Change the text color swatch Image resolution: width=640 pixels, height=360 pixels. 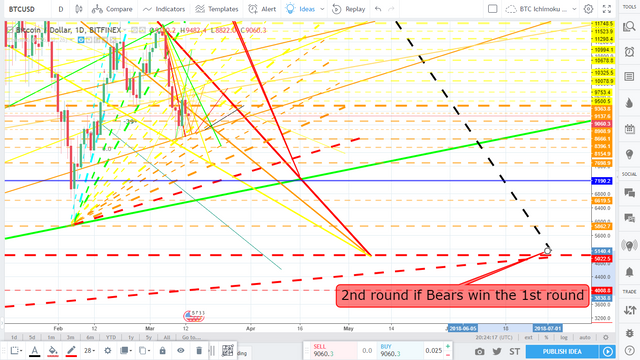coord(35,351)
